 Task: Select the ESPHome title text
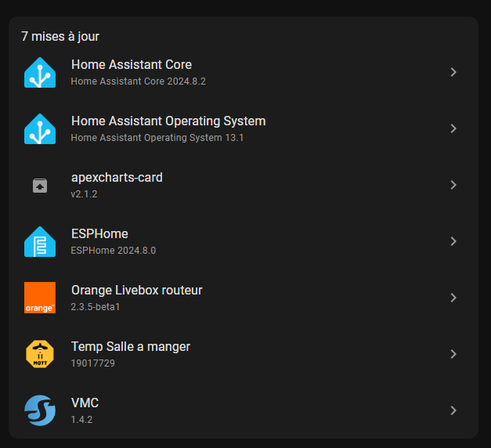coord(99,234)
